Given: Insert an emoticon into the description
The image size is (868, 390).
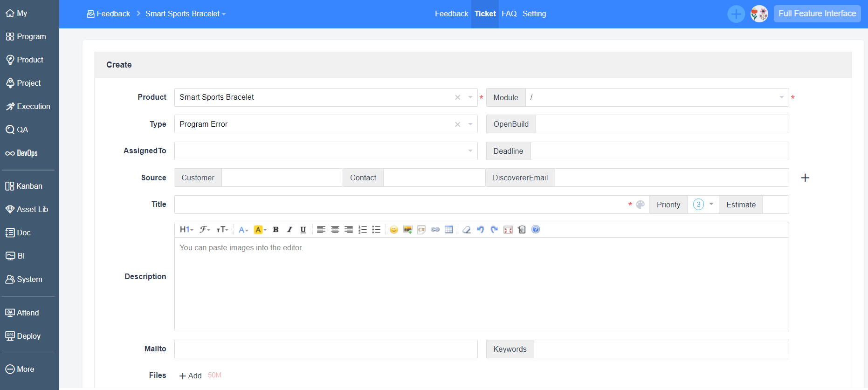Looking at the screenshot, I should coord(394,229).
